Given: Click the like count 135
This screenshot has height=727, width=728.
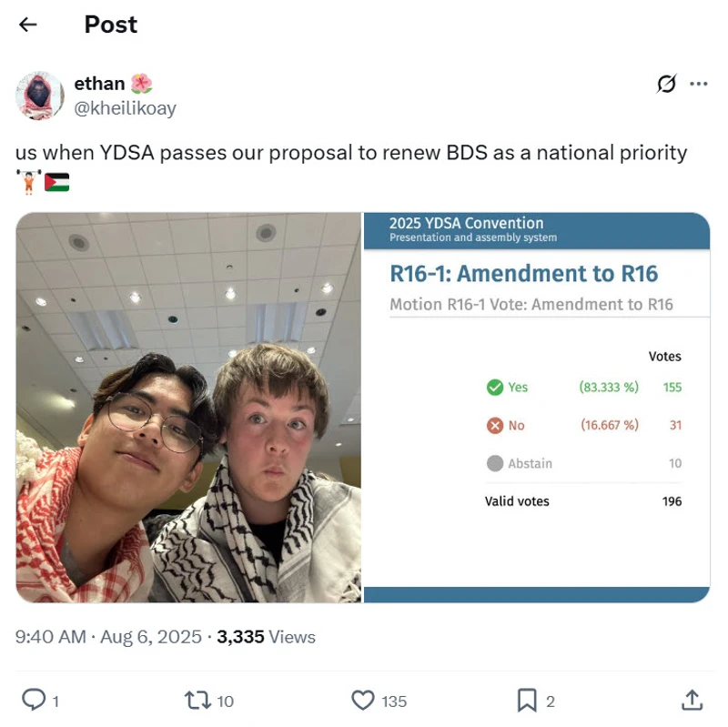Looking at the screenshot, I should pyautogui.click(x=394, y=701).
